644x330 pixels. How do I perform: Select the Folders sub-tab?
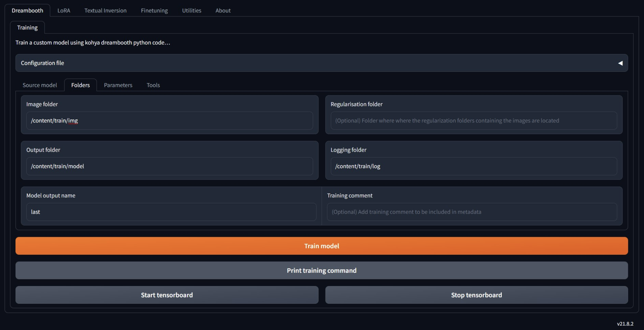(x=80, y=85)
